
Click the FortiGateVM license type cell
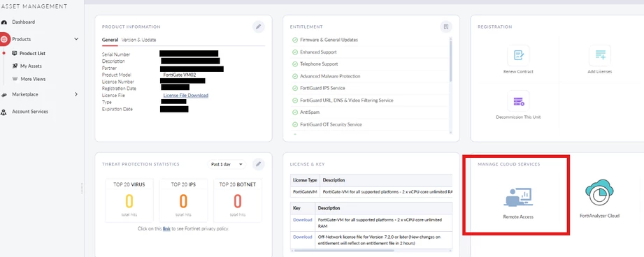[305, 192]
